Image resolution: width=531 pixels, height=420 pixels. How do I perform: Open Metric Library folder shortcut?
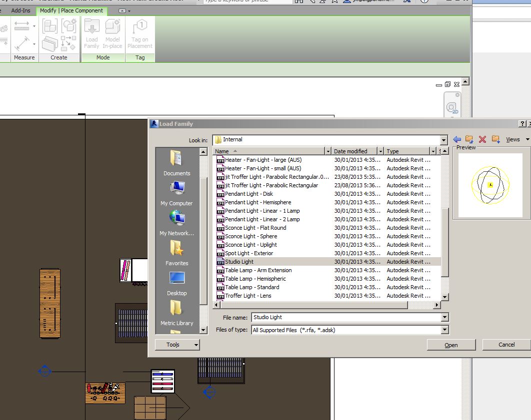tap(177, 313)
